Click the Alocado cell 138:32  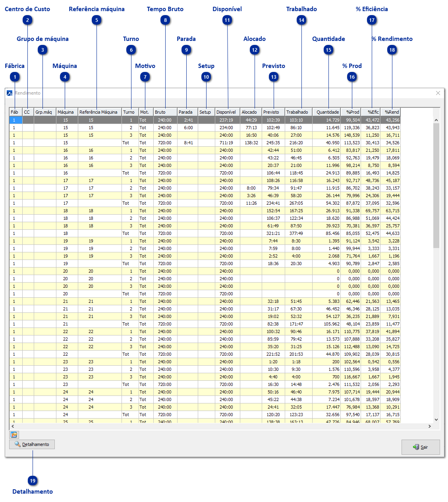coord(251,143)
